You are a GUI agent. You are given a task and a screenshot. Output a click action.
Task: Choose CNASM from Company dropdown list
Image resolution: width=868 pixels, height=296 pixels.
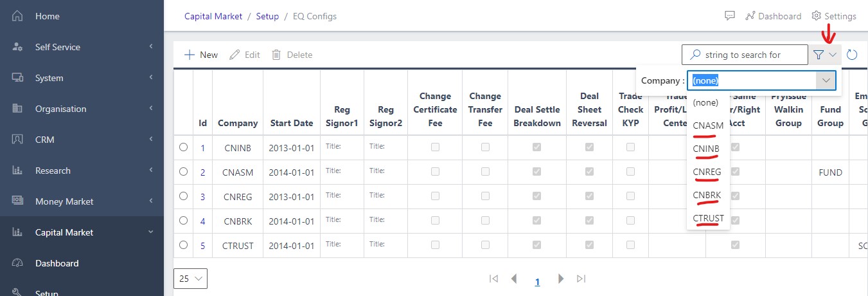(708, 125)
